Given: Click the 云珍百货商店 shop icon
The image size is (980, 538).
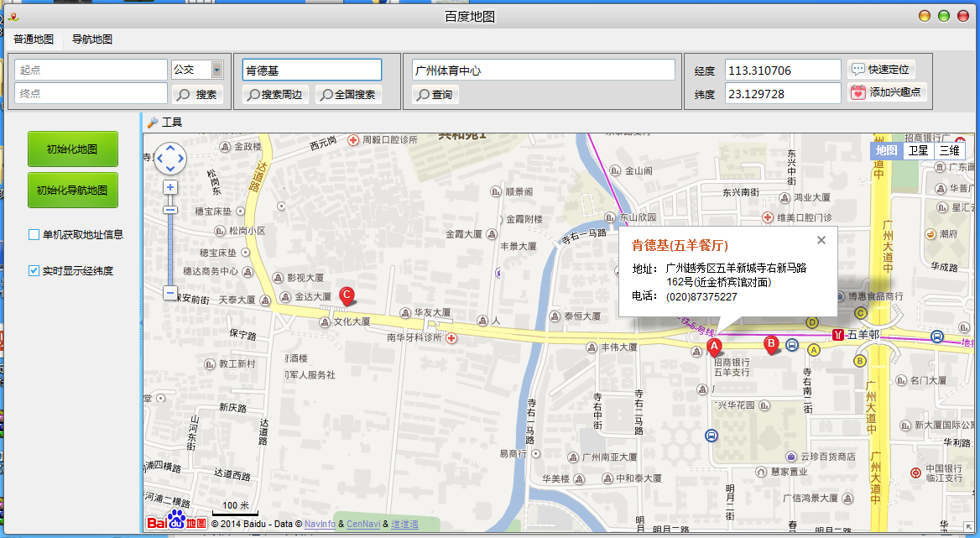Looking at the screenshot, I should tap(791, 457).
